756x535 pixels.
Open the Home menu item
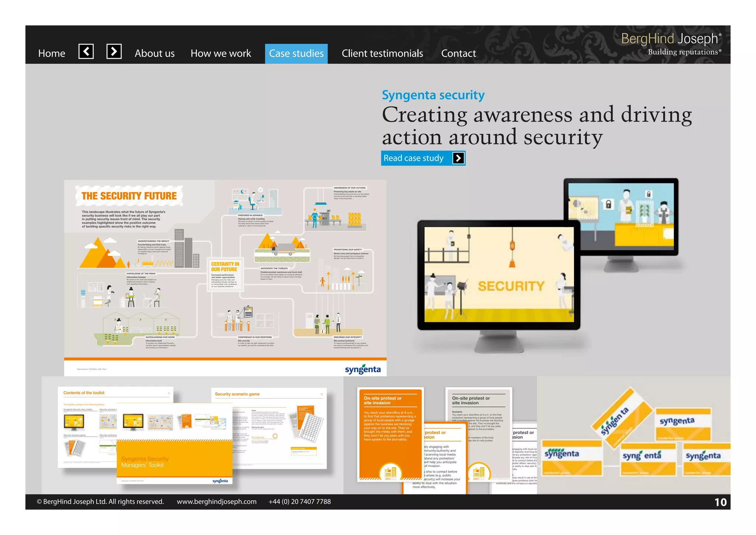point(52,54)
